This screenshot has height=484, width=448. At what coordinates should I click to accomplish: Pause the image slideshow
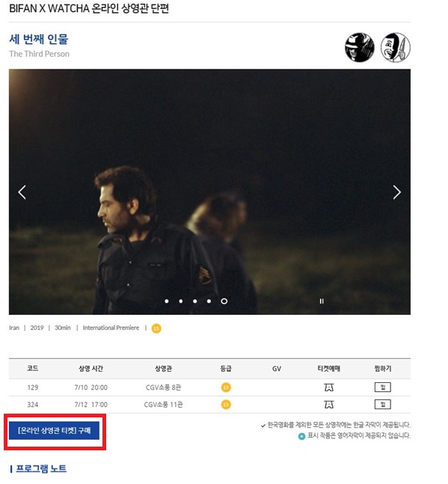tap(322, 301)
